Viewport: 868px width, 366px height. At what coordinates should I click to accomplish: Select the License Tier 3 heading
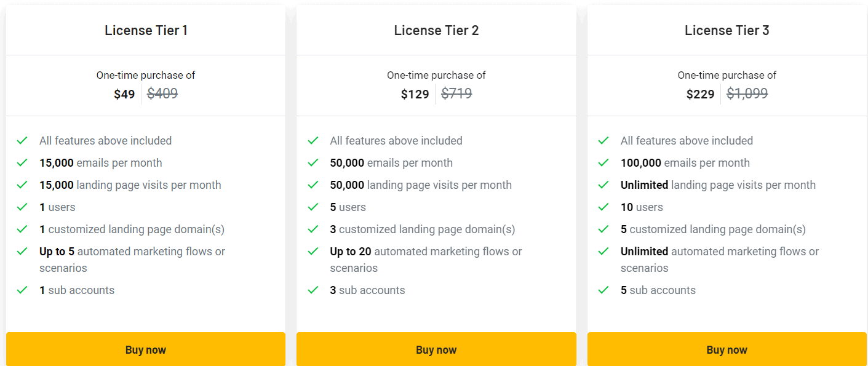727,30
